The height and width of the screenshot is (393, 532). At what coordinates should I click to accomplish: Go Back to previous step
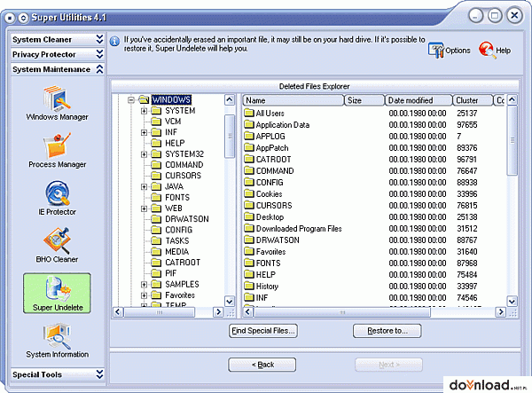tap(262, 365)
